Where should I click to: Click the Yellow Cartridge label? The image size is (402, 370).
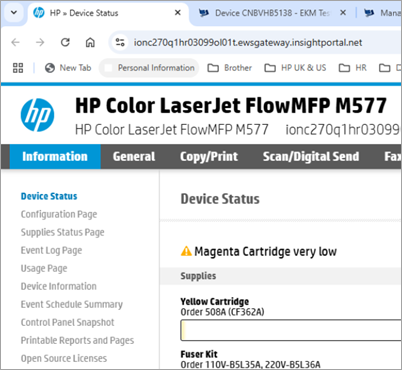215,301
